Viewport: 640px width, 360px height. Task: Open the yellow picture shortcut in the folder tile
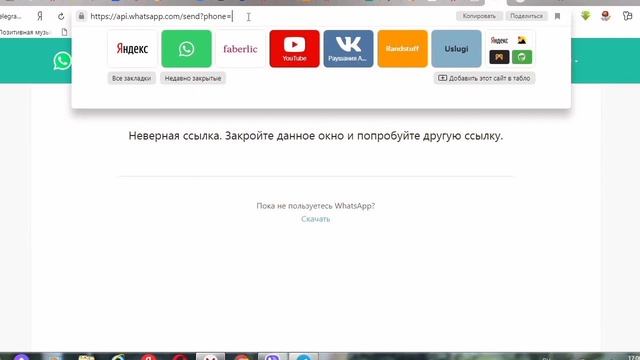522,40
